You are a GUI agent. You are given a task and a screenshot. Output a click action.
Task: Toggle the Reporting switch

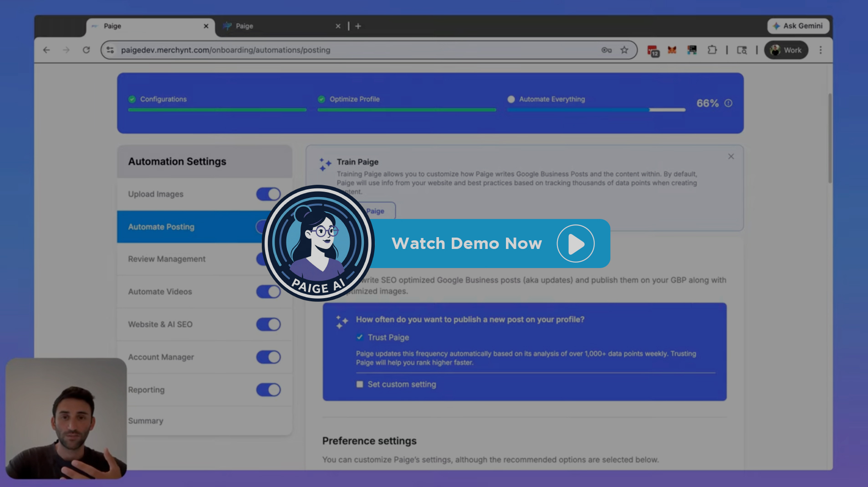click(268, 390)
